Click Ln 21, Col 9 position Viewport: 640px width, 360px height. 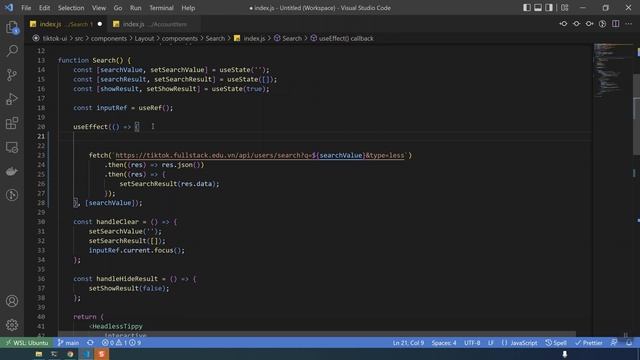click(408, 343)
